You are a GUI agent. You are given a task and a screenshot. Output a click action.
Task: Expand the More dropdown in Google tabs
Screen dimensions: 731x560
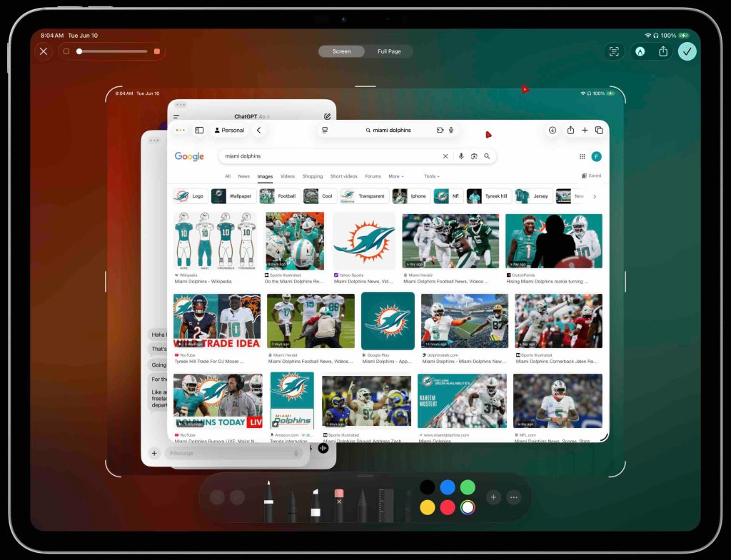coord(395,176)
